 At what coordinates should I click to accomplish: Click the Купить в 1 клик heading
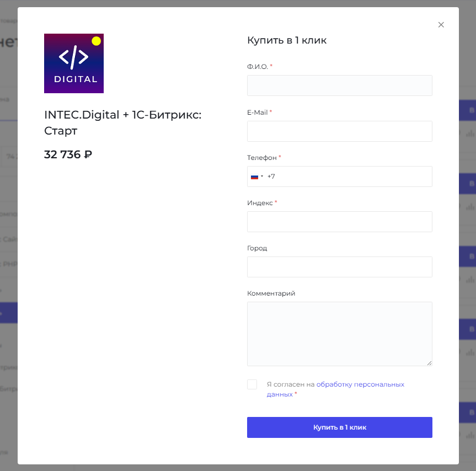point(287,40)
